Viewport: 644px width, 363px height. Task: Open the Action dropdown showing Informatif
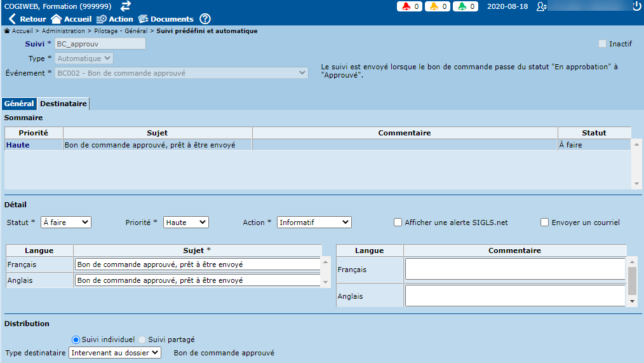point(314,223)
